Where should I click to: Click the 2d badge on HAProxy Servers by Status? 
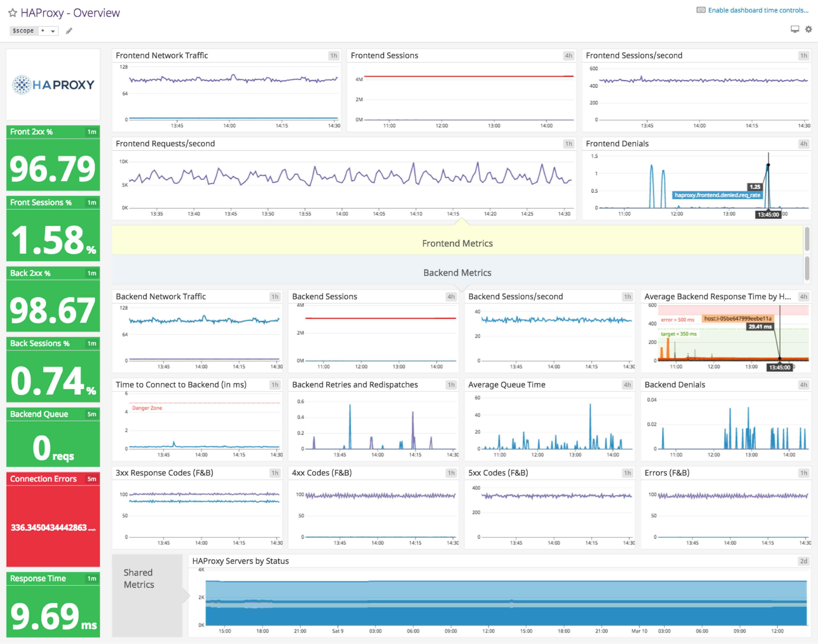[x=803, y=561]
